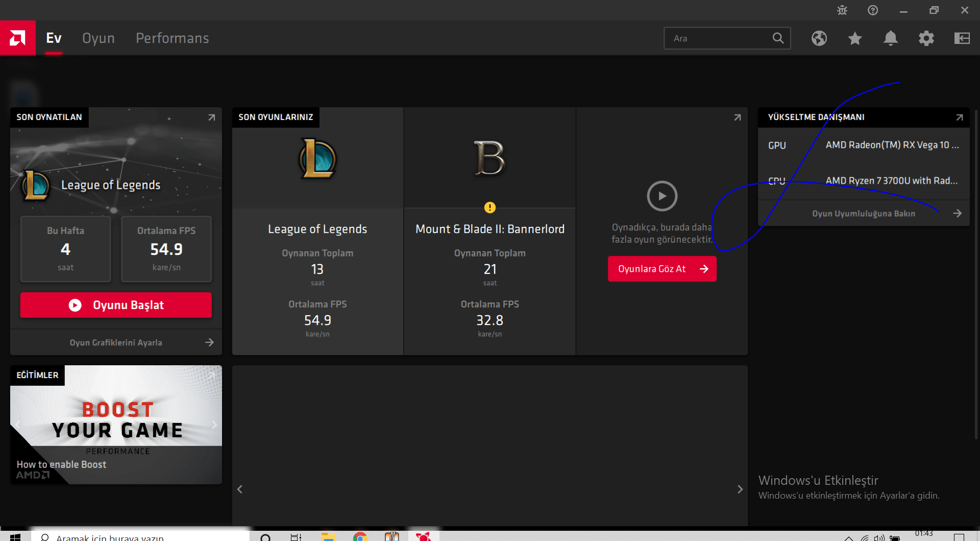Open the Oyun Uyumluluğuna Bakın link
The height and width of the screenshot is (541, 980).
click(864, 214)
